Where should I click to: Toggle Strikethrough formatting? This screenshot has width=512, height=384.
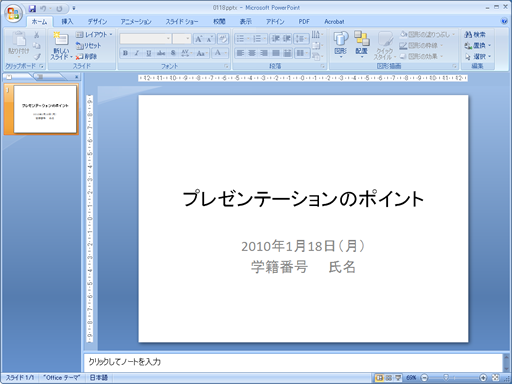161,53
